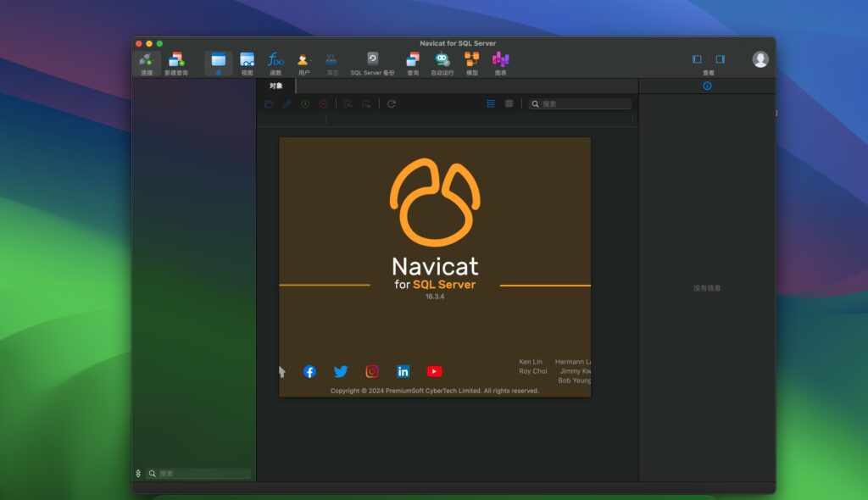Screen dimensions: 868x500
Task: Toggle the 表 (Tables) view button
Action: (219, 59)
